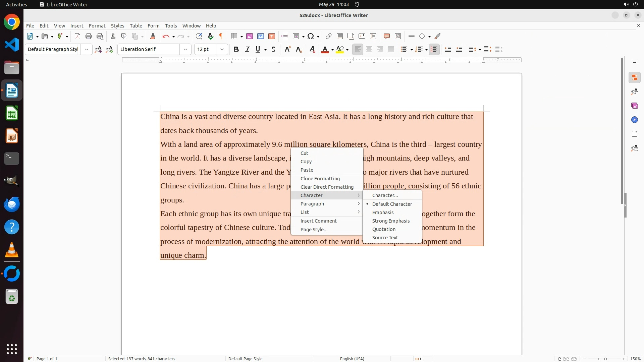Open the sidebar Gallery panel icon
The width and height of the screenshot is (644, 362).
[634, 106]
